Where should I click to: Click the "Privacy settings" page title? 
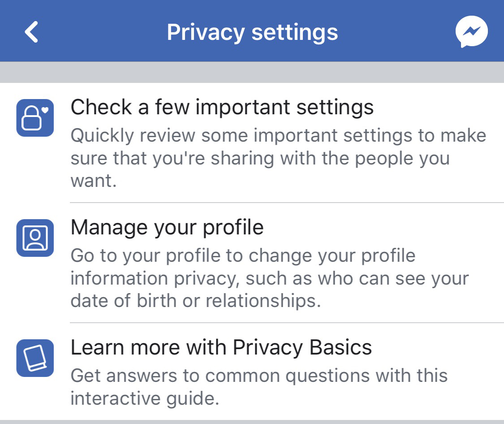point(252,32)
